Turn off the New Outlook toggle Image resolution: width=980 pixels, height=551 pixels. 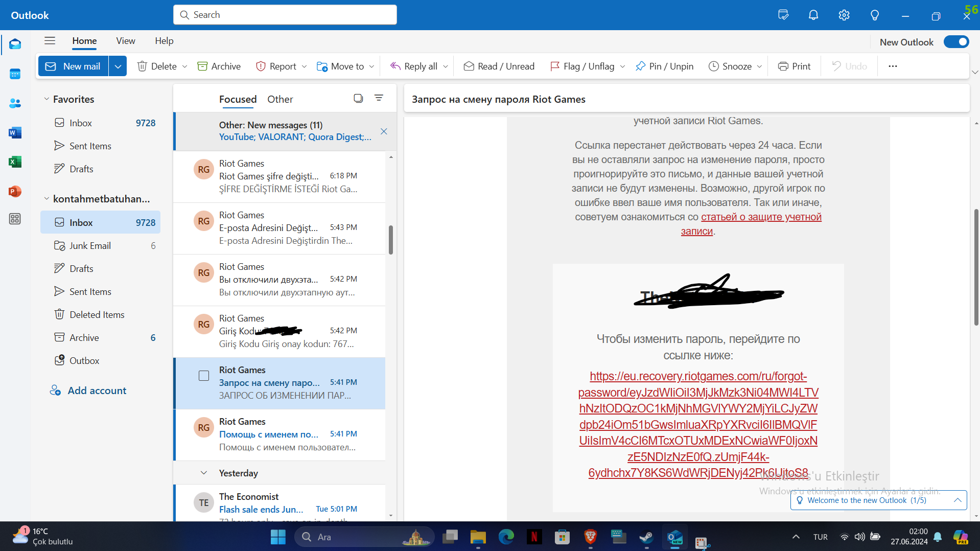tap(956, 42)
